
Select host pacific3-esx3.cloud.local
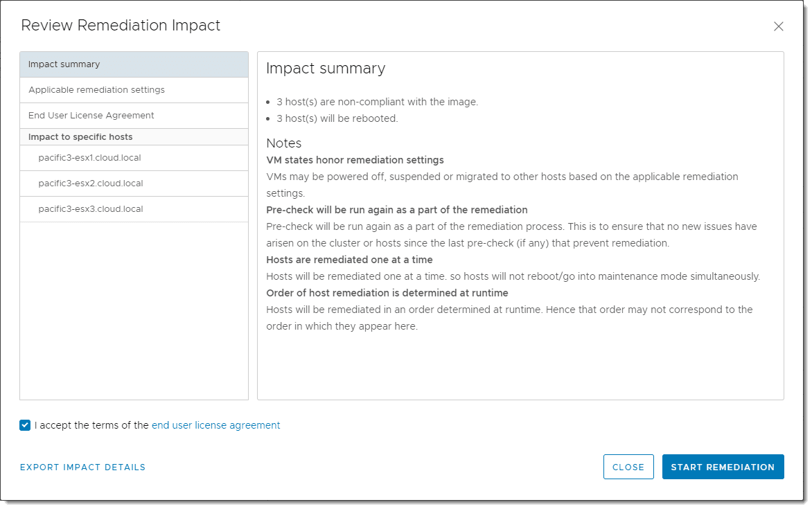click(91, 209)
